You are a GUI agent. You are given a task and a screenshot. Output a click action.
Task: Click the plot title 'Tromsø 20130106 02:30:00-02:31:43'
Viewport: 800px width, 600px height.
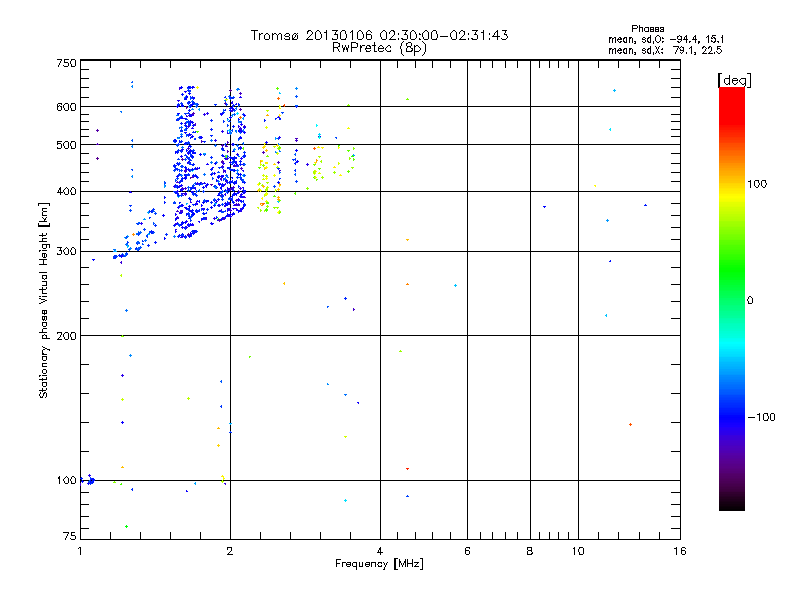(379, 35)
